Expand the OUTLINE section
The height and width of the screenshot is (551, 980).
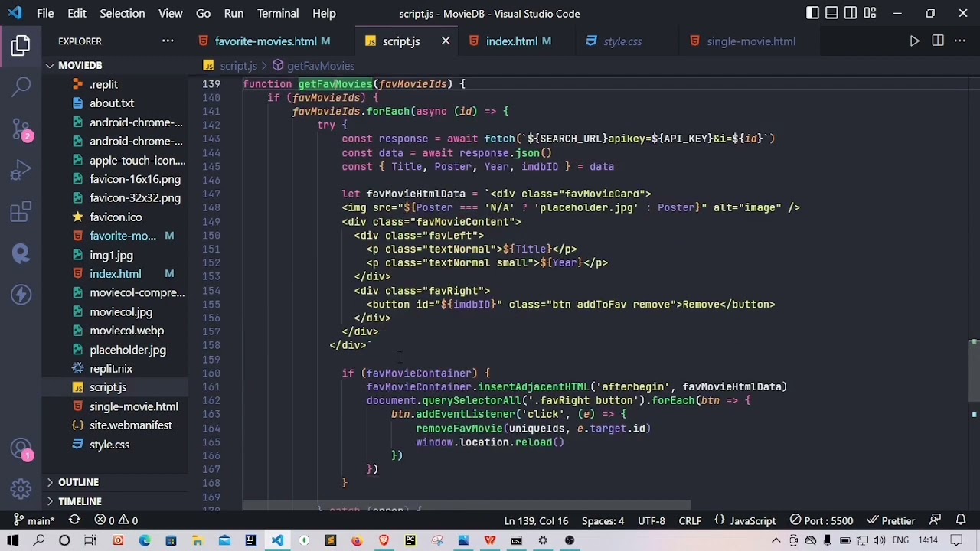point(115,482)
